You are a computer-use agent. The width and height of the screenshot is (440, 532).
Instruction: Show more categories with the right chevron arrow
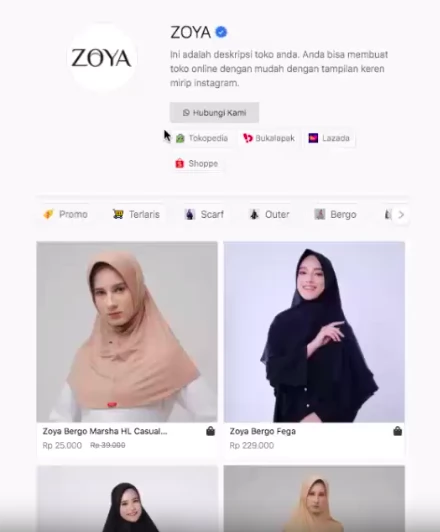(401, 214)
